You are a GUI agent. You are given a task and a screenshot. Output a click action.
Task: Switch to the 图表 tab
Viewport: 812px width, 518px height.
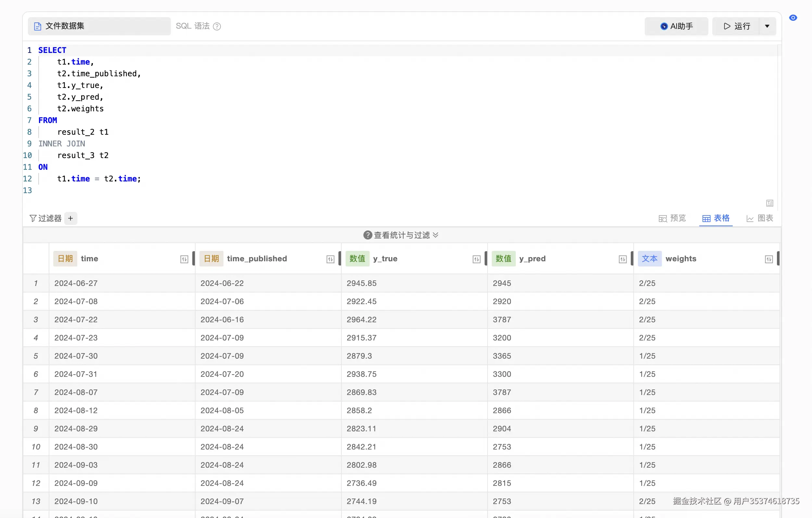pyautogui.click(x=760, y=218)
